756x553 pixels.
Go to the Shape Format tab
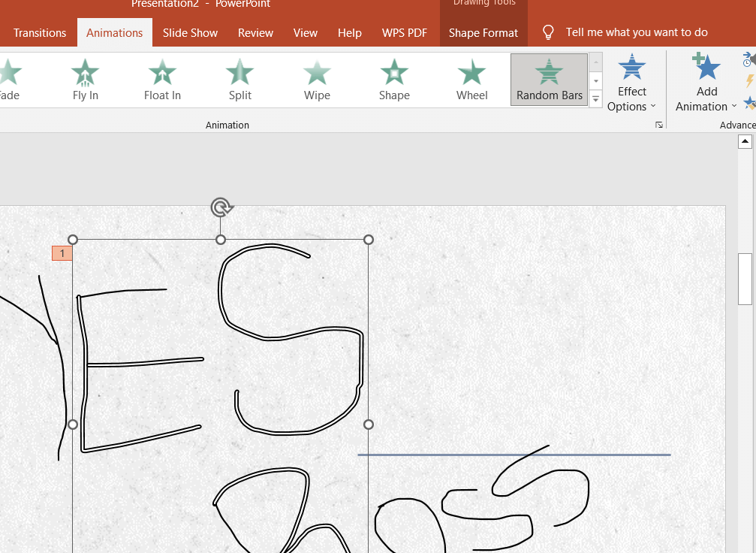click(x=483, y=32)
